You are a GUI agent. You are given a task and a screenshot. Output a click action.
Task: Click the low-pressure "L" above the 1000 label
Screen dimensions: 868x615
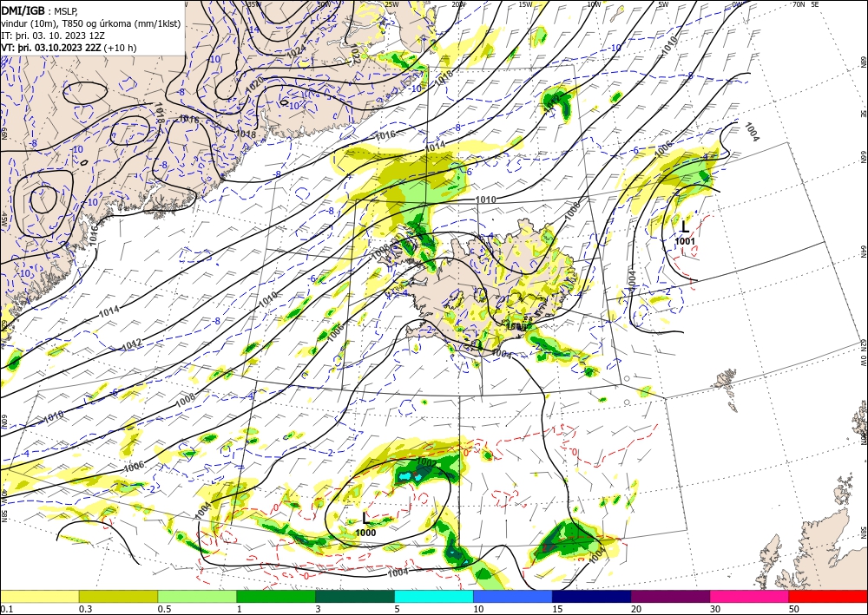[x=365, y=519]
